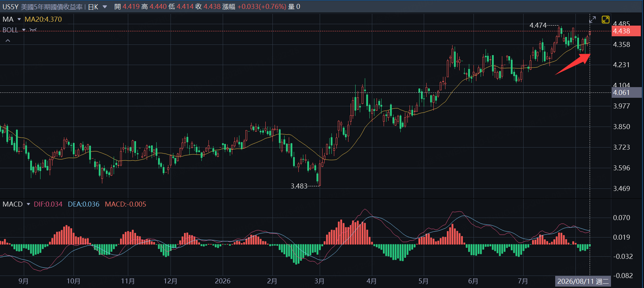Click the 10月 time axis label
This screenshot has height=288, width=644.
[74, 281]
